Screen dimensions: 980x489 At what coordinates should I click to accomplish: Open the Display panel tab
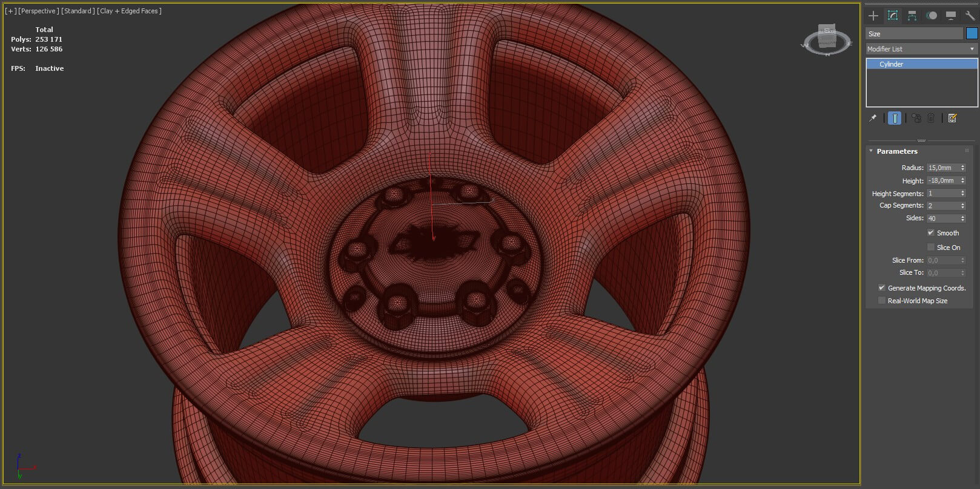tap(951, 16)
